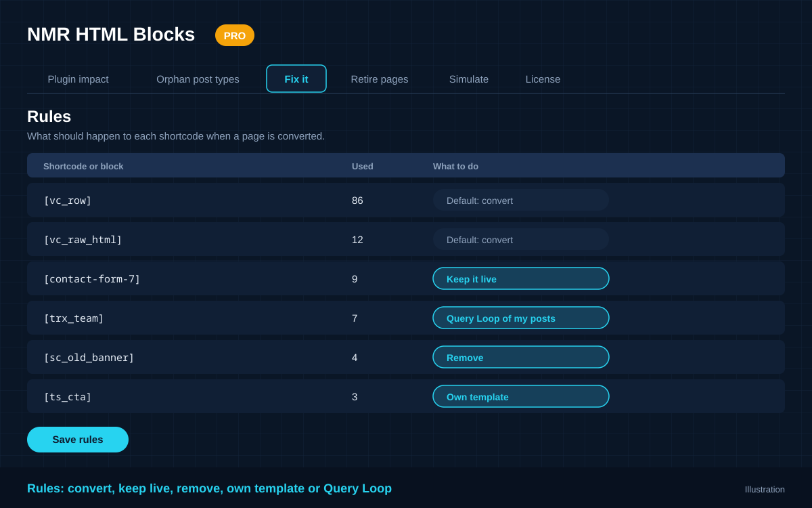Click the Save rules button

click(x=78, y=440)
